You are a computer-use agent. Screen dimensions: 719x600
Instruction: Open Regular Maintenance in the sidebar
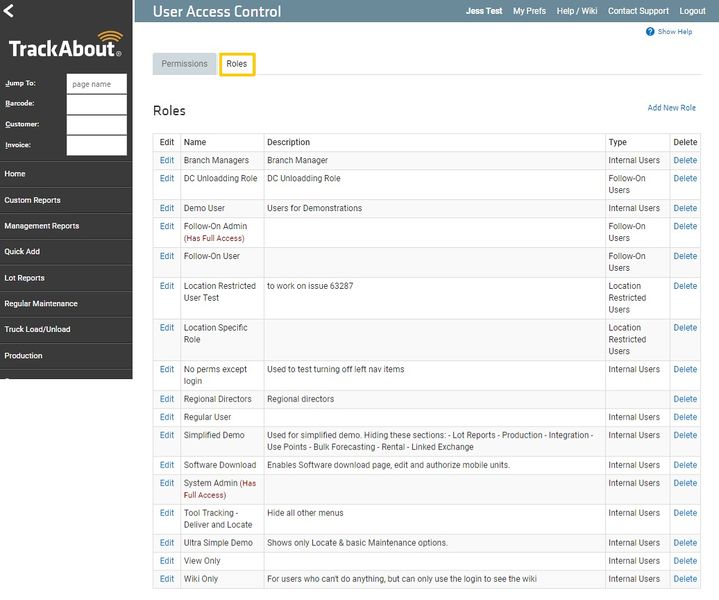(66, 304)
